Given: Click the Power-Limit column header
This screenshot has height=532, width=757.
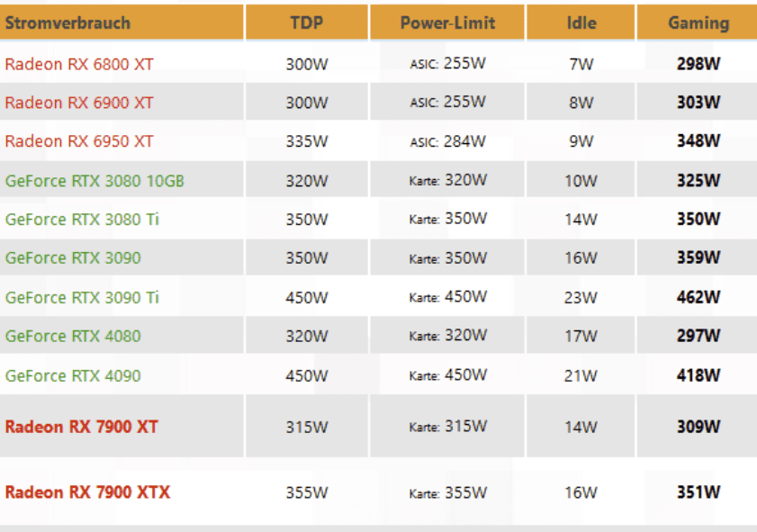Looking at the screenshot, I should click(447, 23).
